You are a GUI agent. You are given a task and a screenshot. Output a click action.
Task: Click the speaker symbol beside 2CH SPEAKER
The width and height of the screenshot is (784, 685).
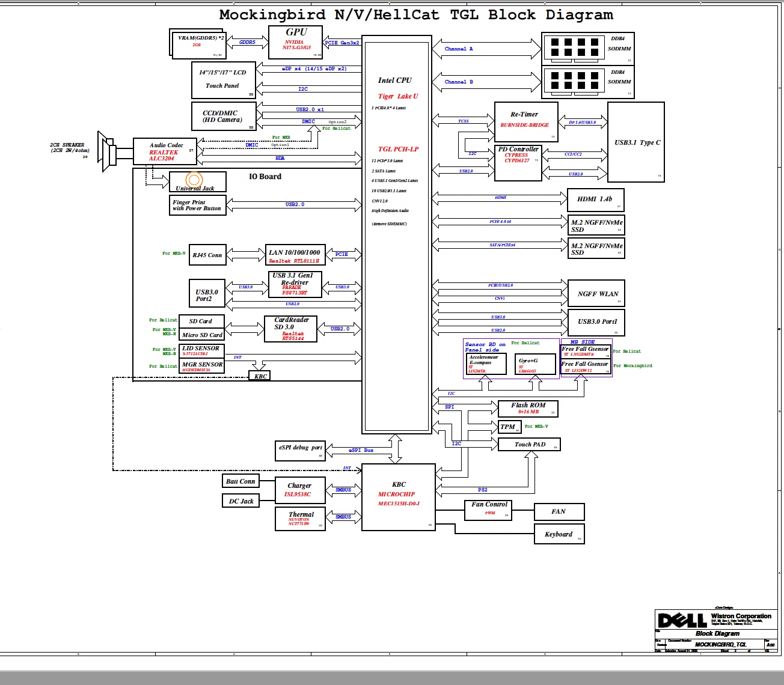click(106, 151)
